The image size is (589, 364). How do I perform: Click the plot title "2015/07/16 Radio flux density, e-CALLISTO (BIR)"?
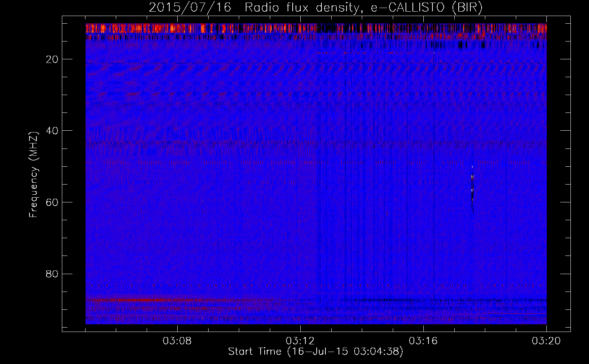click(x=316, y=8)
